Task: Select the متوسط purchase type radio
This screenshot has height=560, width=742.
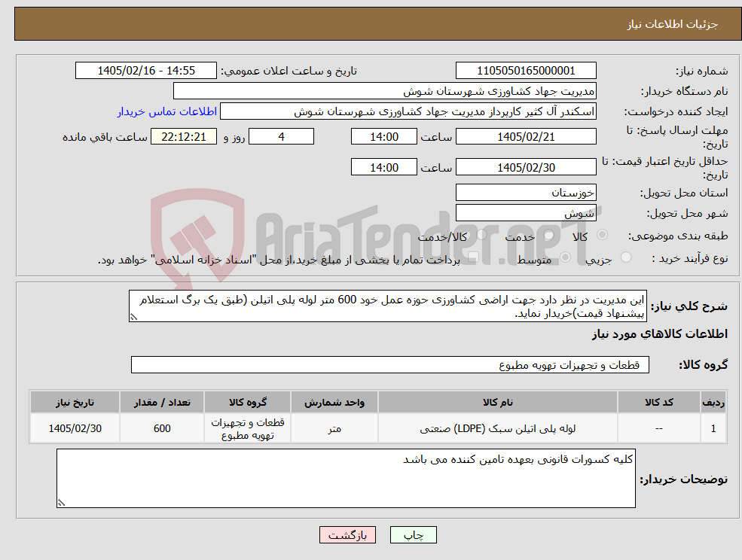Action: pyautogui.click(x=566, y=257)
